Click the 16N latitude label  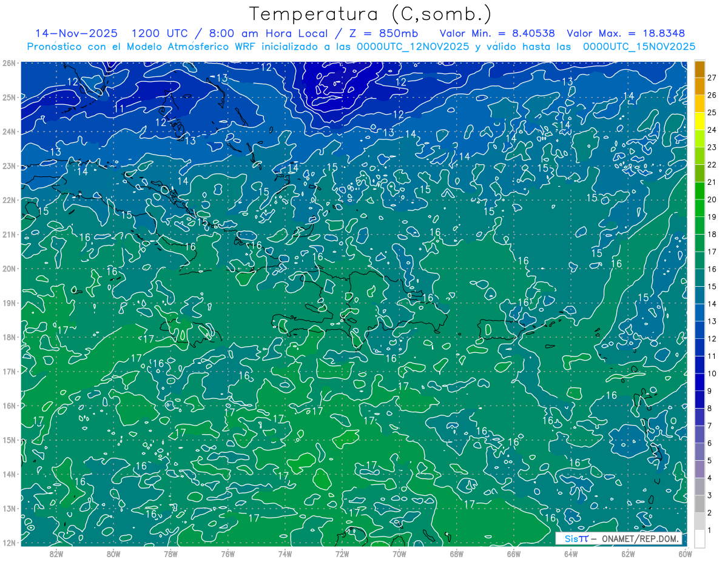9,406
